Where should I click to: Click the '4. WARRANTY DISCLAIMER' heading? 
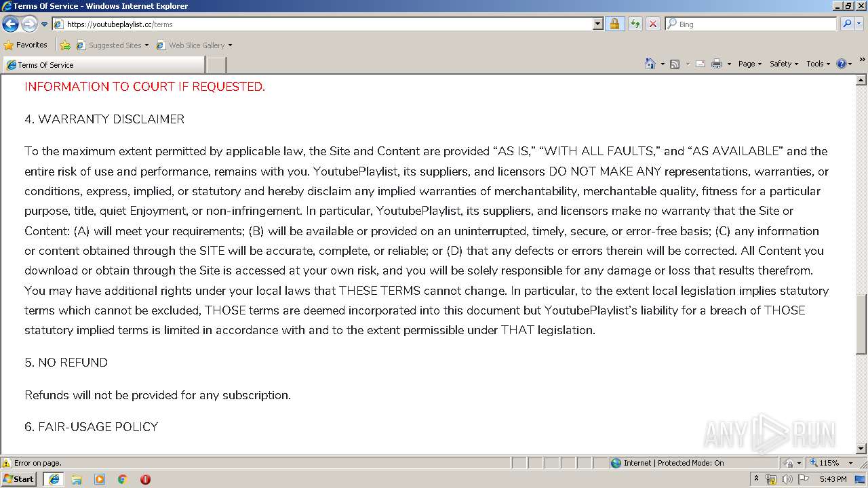(x=104, y=119)
